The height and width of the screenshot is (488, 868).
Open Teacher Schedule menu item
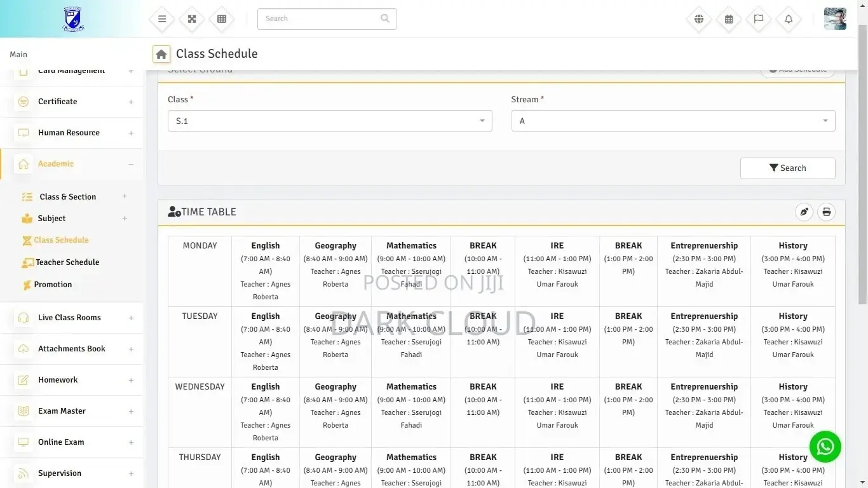pos(67,262)
